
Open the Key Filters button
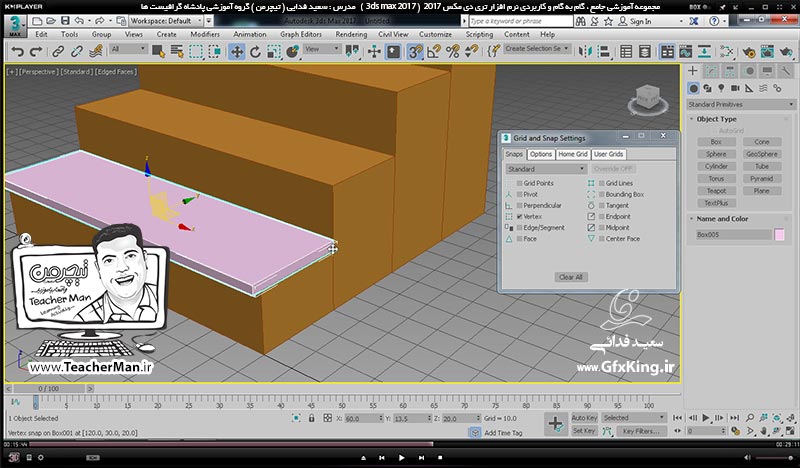641,431
